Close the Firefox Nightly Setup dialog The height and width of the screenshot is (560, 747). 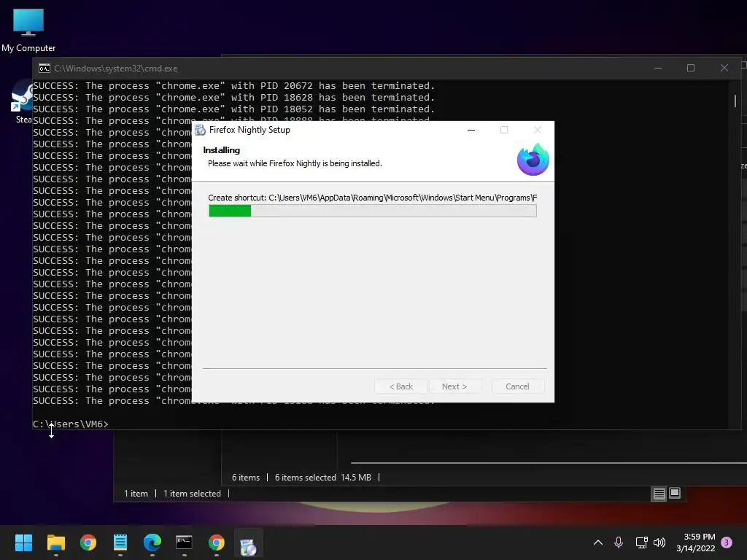tap(538, 130)
